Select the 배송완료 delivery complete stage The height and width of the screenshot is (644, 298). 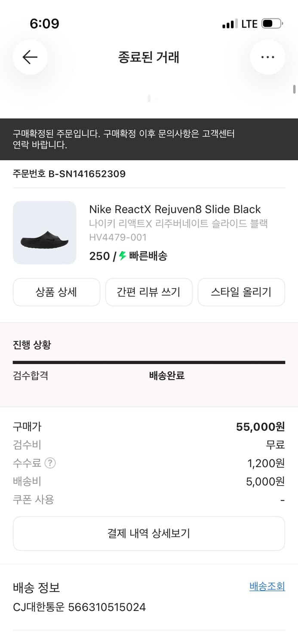(x=166, y=375)
